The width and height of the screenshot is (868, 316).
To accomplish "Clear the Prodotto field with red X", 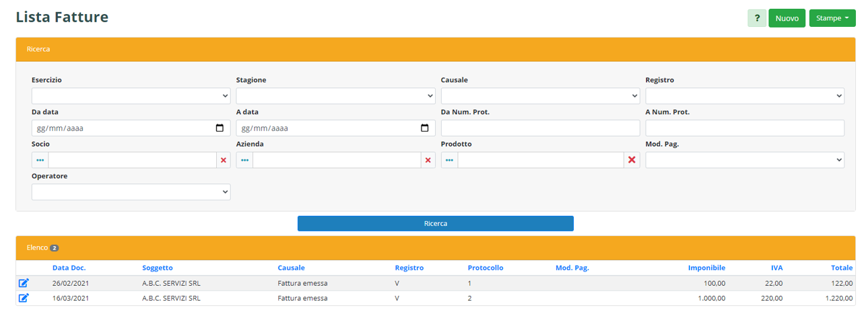I will (632, 160).
